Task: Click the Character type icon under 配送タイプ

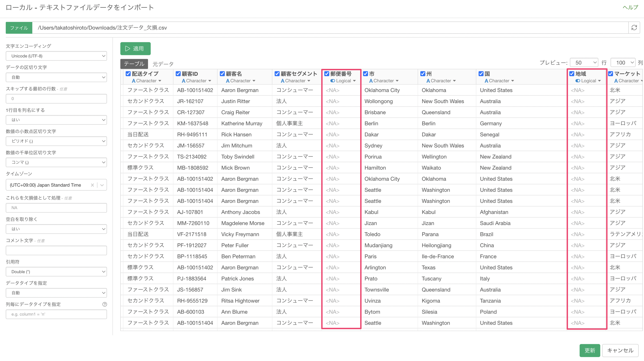Action: 134,81
